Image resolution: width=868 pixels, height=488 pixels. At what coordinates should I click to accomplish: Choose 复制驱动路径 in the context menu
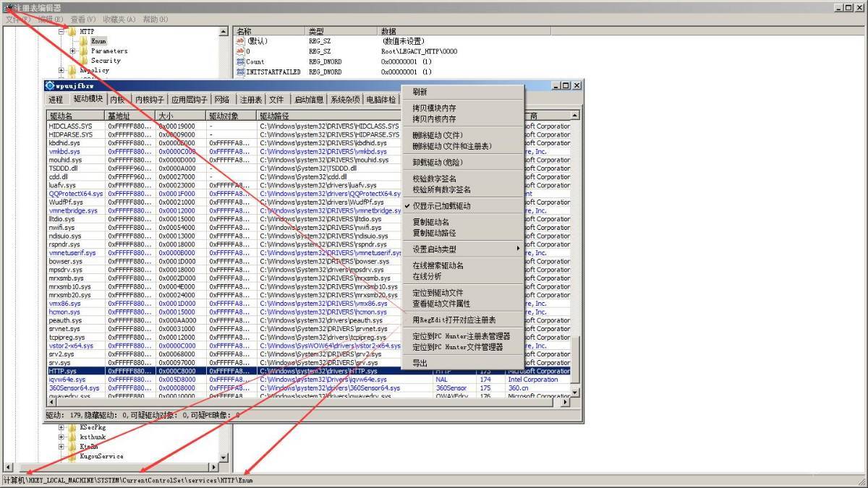[462, 233]
